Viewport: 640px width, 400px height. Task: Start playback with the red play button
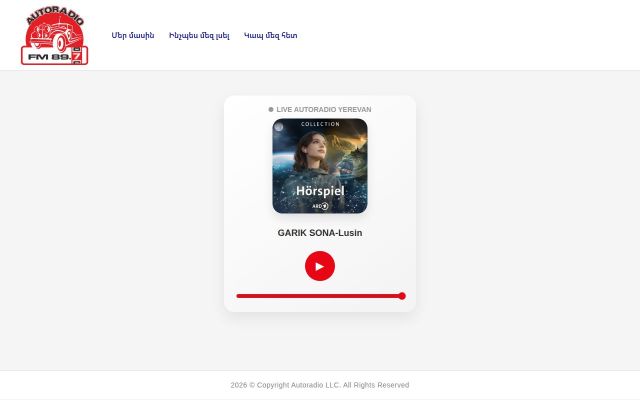coord(320,266)
